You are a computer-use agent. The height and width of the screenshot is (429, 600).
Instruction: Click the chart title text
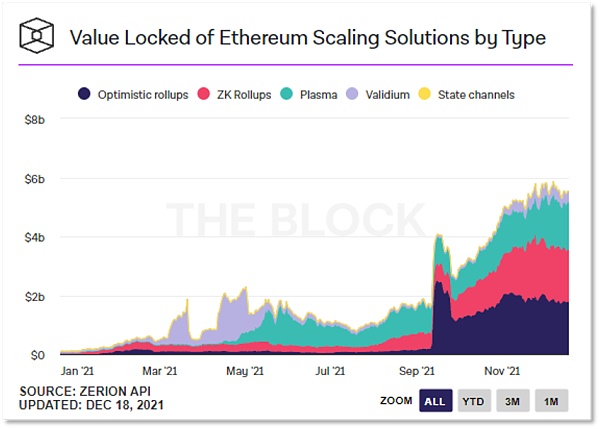coord(308,38)
